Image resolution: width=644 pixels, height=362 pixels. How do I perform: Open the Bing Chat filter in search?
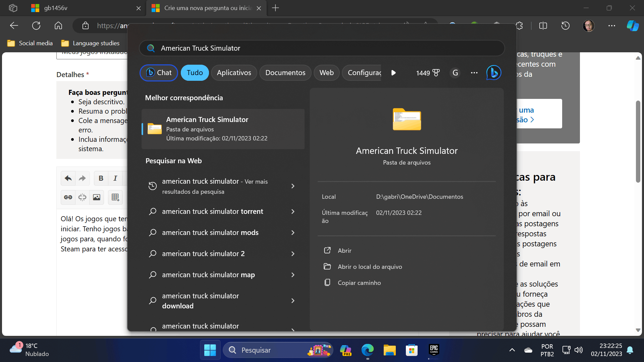click(159, 73)
